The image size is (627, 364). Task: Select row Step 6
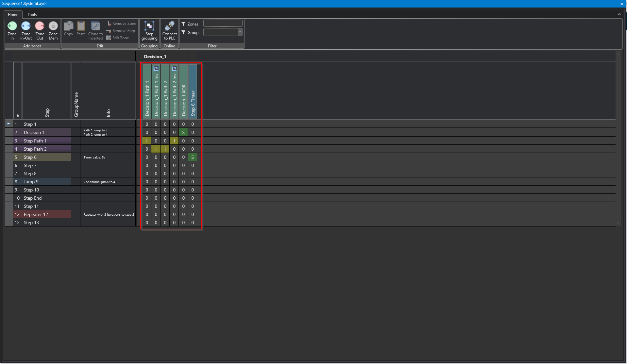coord(46,157)
